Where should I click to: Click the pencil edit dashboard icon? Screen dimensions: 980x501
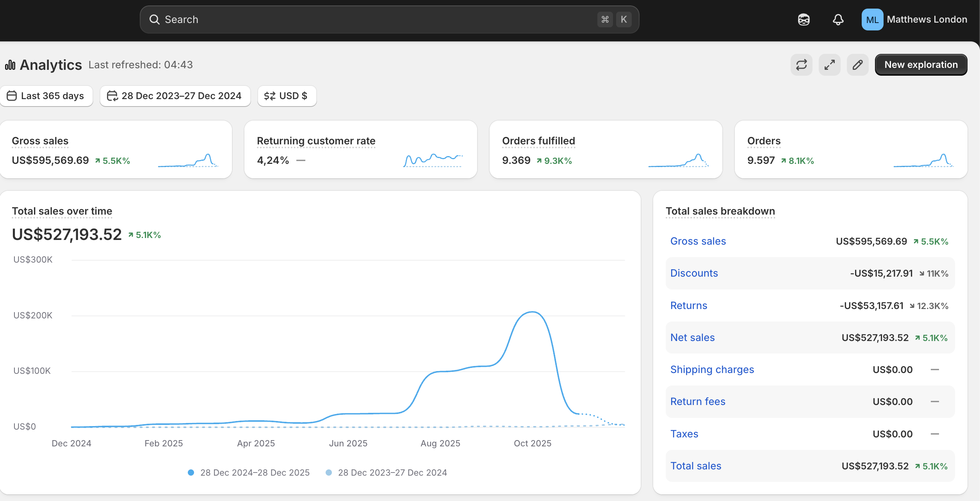click(857, 65)
